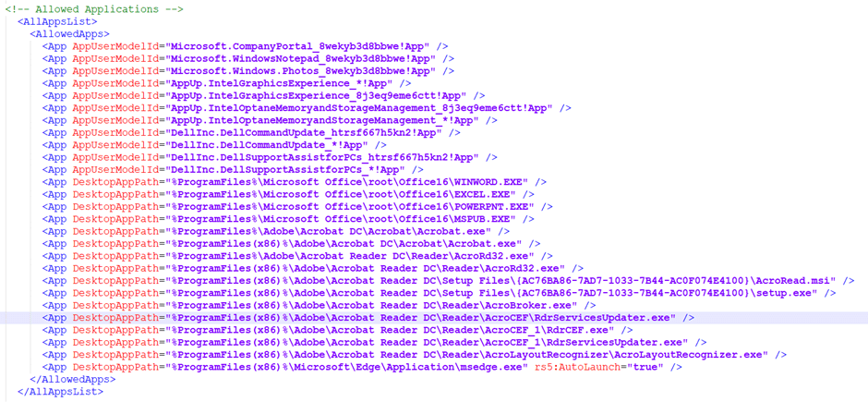Click the MSPUB.EXE path line
The image size is (868, 402).
pos(288,219)
